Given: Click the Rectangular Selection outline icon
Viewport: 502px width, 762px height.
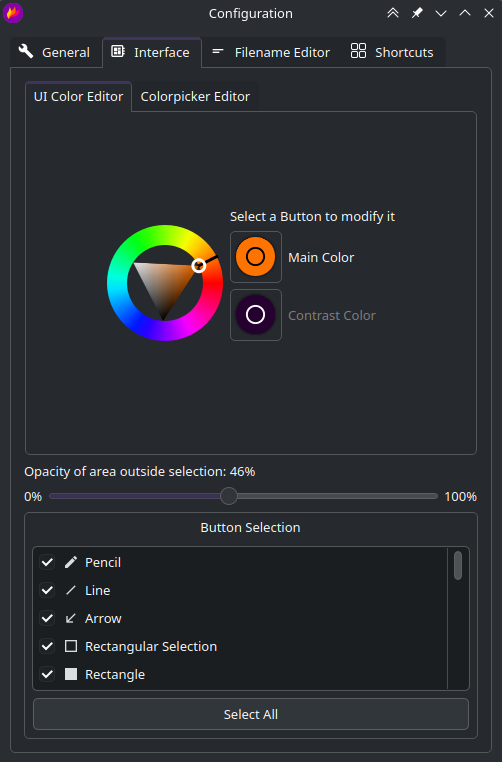Looking at the screenshot, I should [x=71, y=646].
